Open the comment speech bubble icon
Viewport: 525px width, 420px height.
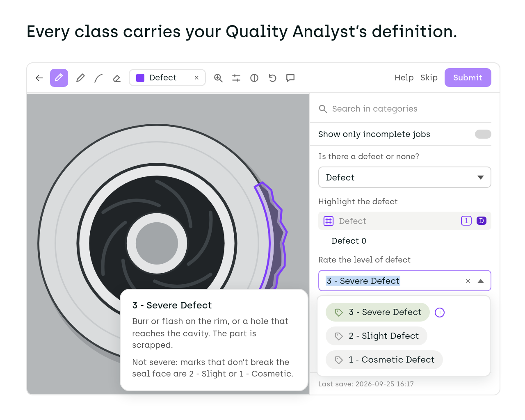(x=290, y=78)
